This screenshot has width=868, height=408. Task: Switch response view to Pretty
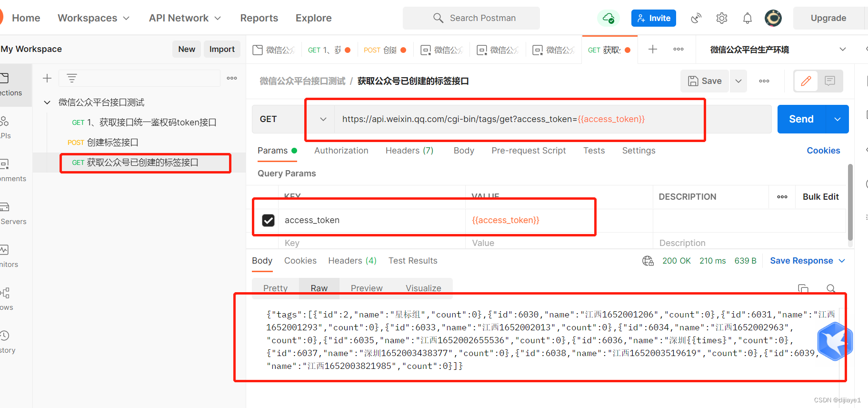(276, 288)
